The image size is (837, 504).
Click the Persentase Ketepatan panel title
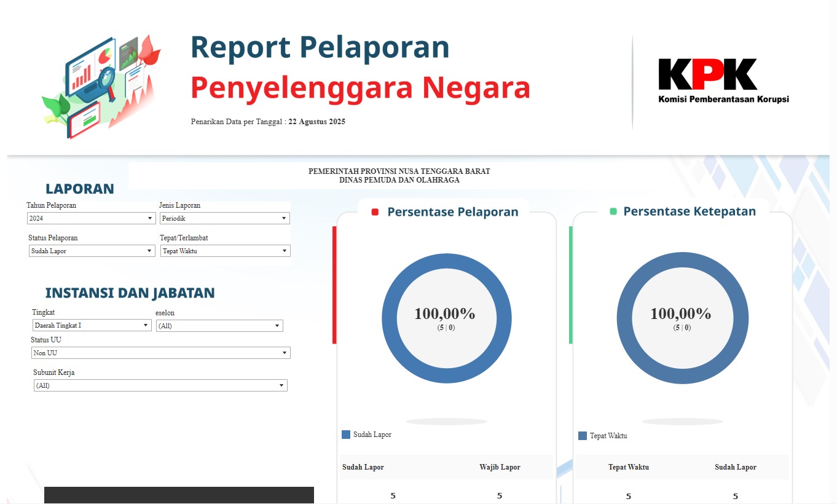pos(689,211)
